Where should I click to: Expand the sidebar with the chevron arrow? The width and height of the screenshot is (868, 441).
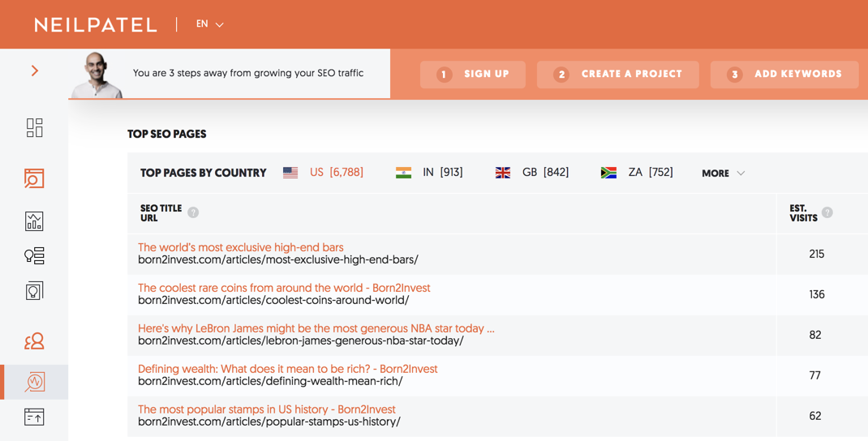(x=35, y=71)
